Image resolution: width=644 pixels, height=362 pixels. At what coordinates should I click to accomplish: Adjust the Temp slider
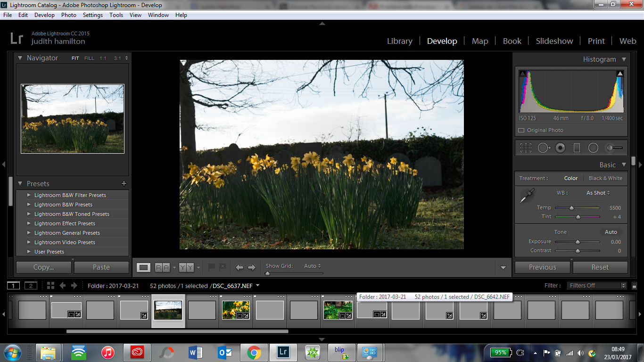(571, 207)
